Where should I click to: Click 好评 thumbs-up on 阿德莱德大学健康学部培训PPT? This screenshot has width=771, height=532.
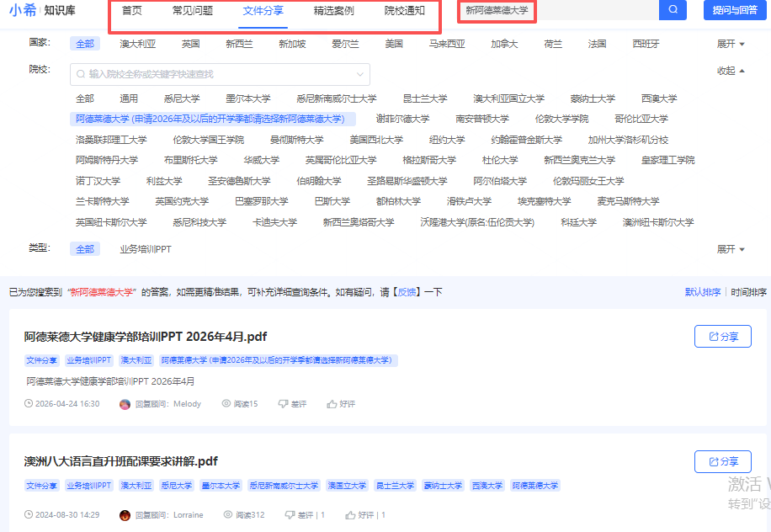[341, 404]
